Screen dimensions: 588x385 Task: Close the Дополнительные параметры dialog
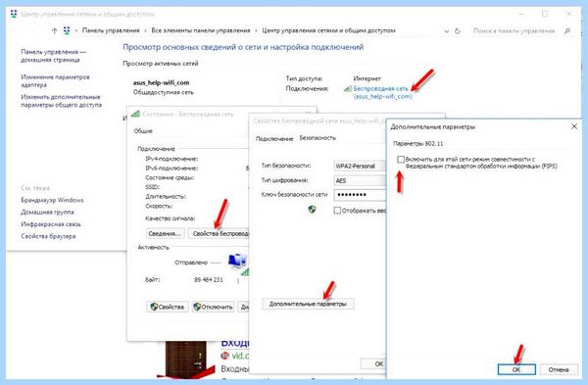[x=573, y=126]
